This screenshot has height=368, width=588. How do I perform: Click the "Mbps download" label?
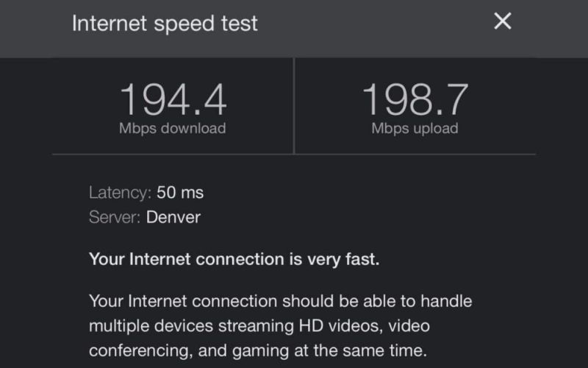tap(173, 128)
